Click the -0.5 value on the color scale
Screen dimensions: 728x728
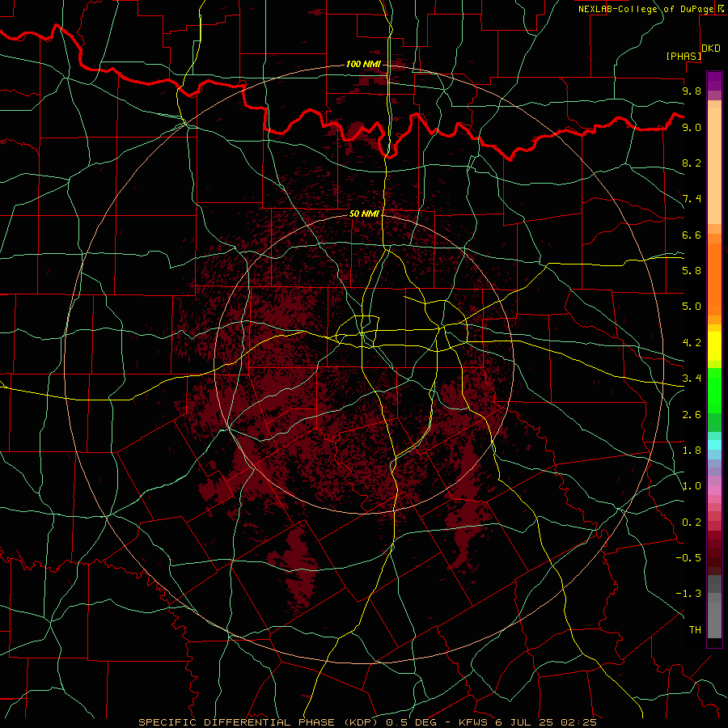pos(688,557)
